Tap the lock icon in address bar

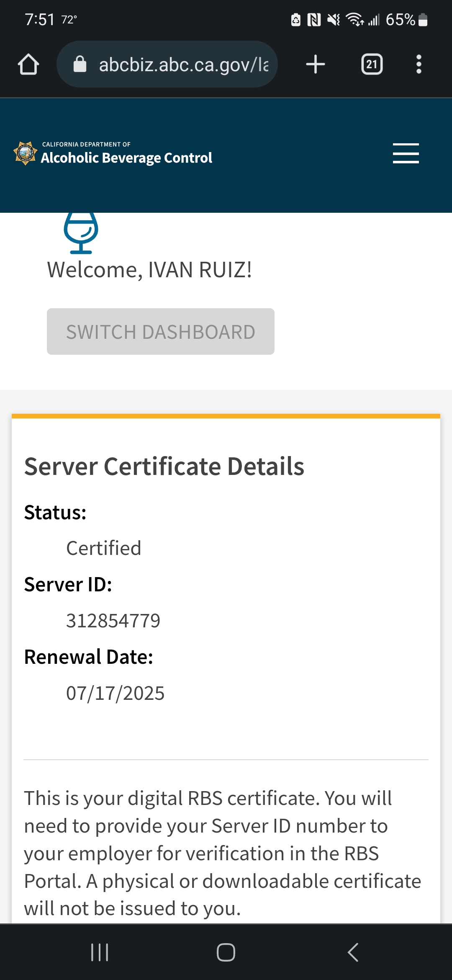[80, 64]
